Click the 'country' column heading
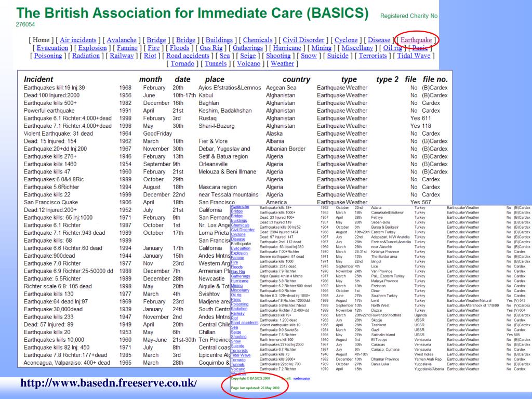Screen dimensions: 532x399 pos(296,79)
